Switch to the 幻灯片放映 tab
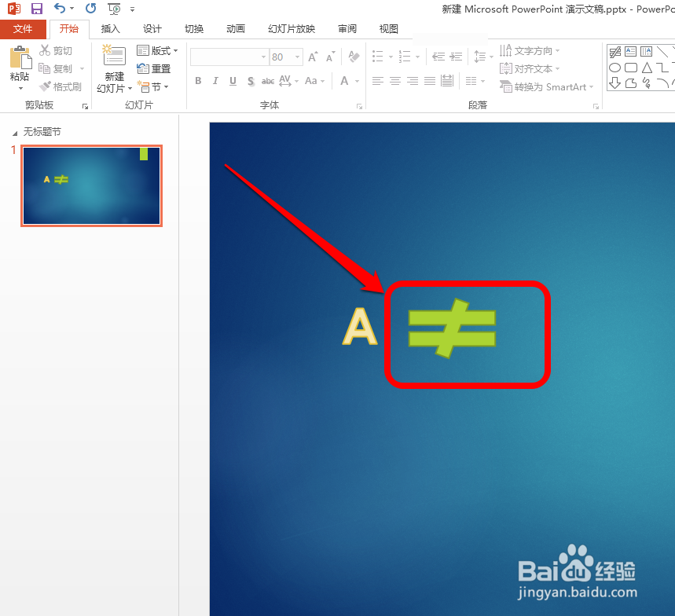The image size is (675, 616). [292, 29]
